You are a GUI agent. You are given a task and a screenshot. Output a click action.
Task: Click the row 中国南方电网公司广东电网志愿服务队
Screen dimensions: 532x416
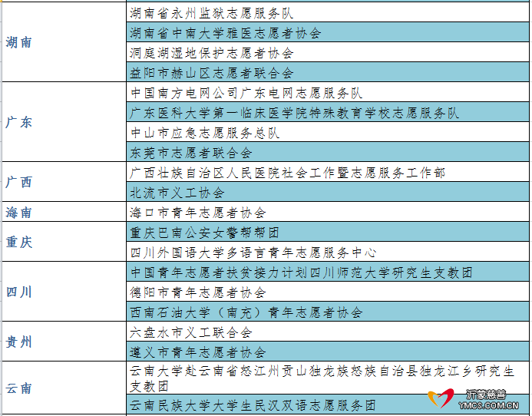click(328, 92)
